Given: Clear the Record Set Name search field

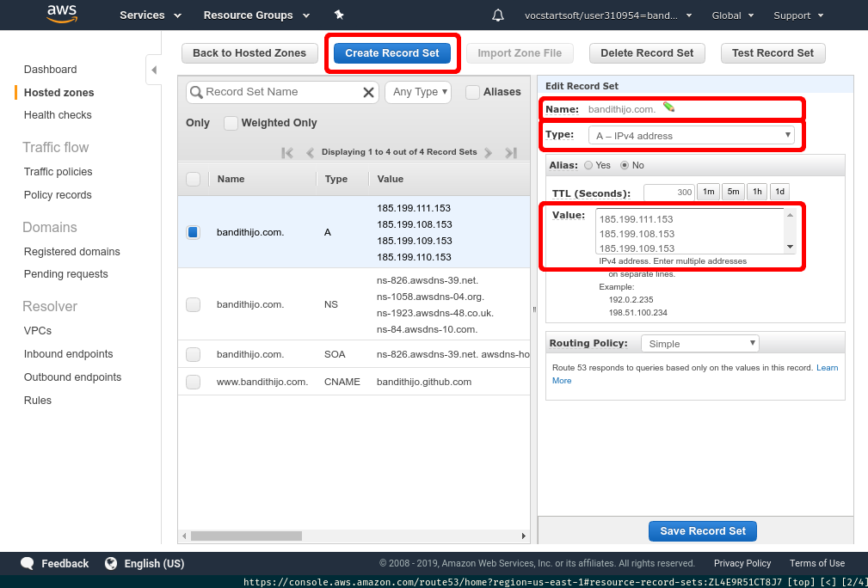Looking at the screenshot, I should pos(368,93).
